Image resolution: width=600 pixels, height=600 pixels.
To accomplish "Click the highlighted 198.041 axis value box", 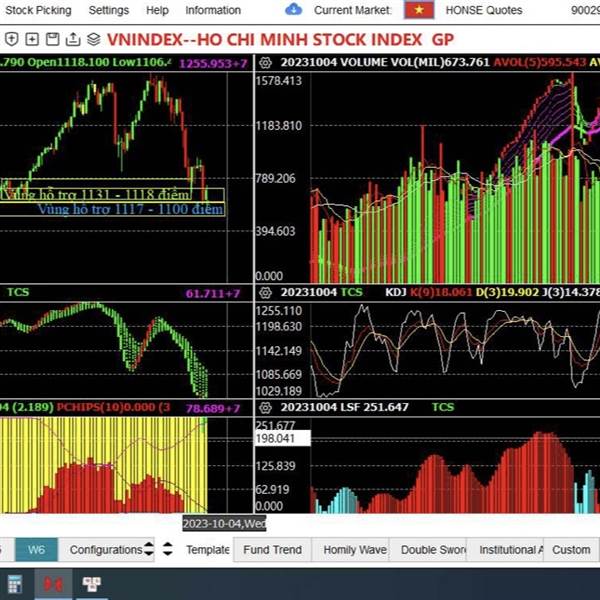I will click(282, 438).
